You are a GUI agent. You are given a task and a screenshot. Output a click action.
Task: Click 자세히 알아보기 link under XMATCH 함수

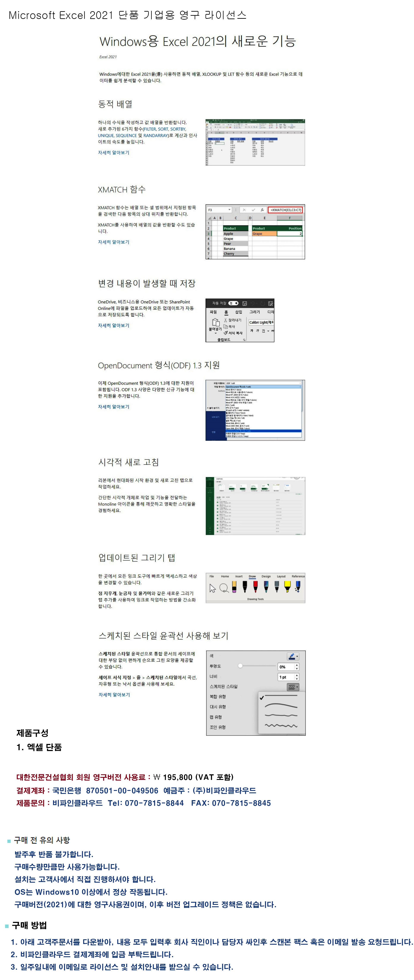click(113, 242)
